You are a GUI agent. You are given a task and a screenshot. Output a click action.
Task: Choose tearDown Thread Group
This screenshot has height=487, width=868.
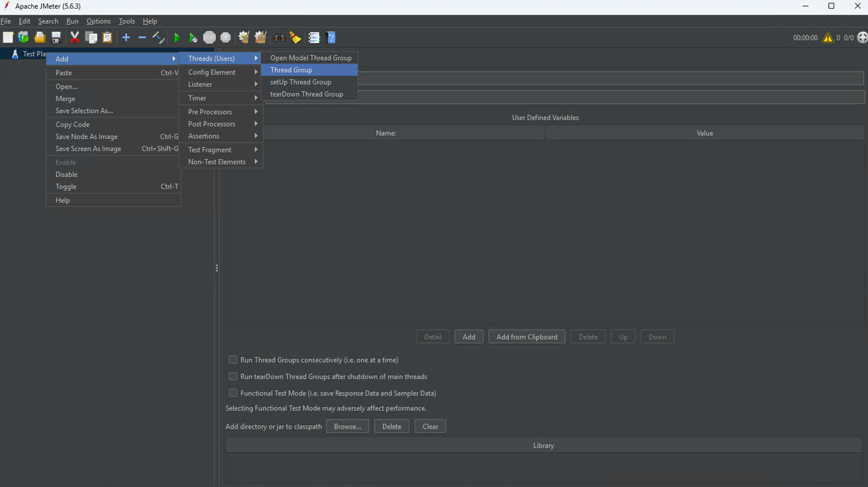coord(309,94)
